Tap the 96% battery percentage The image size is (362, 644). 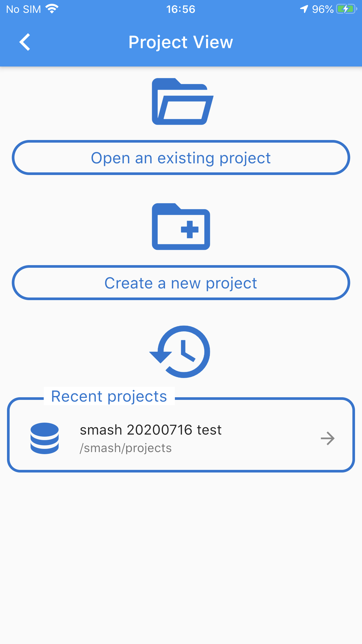[x=323, y=9]
